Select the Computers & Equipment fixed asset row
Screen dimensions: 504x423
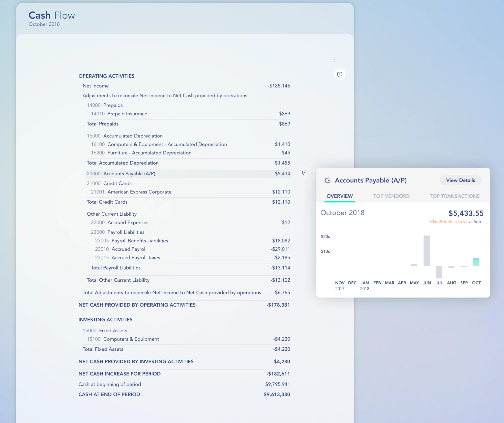tap(131, 339)
